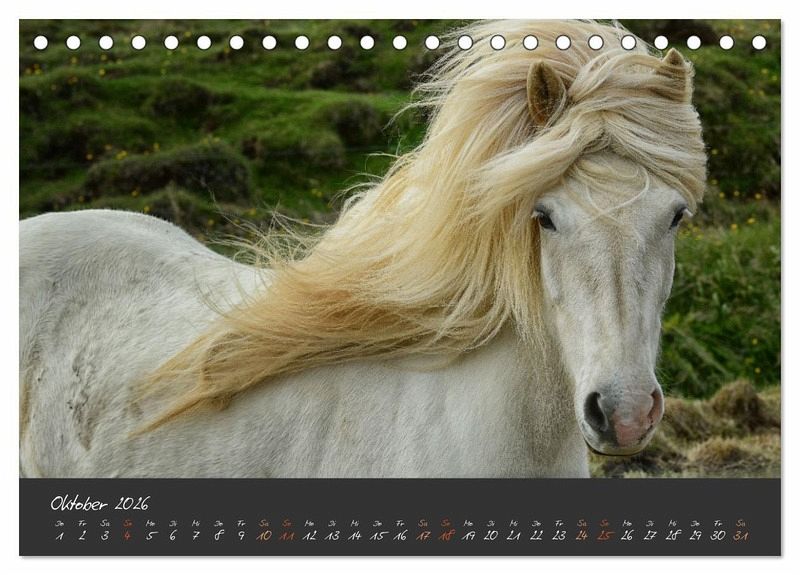Select date 1 in the calendar strip
Screen dimensions: 800x575
pos(59,535)
